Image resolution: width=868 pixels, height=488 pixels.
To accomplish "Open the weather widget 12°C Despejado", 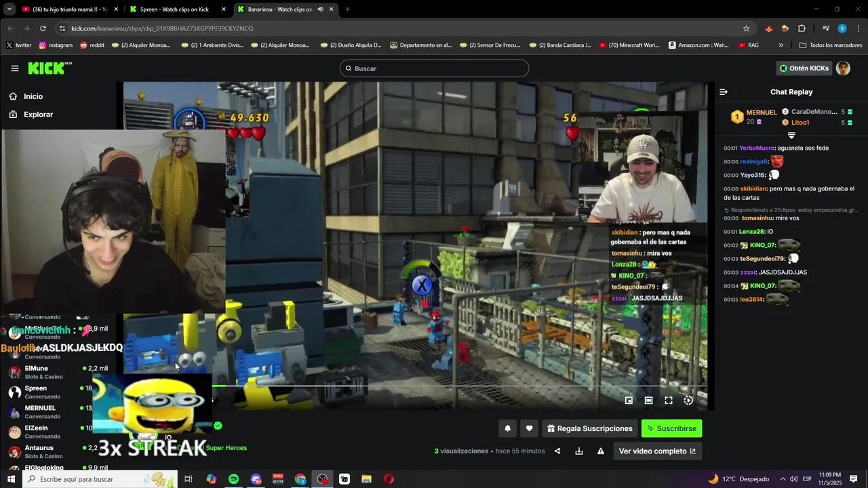I will coord(738,479).
